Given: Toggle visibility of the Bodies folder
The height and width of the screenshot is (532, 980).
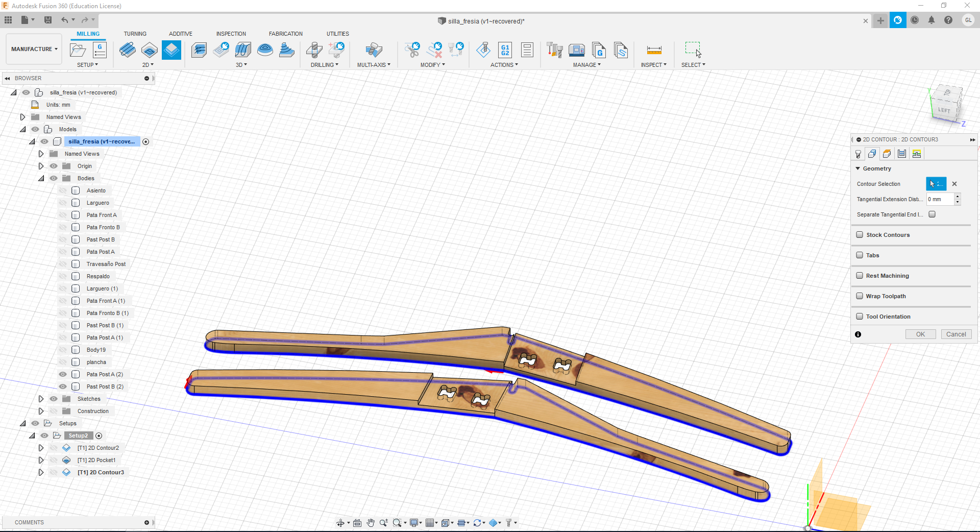Looking at the screenshot, I should pos(54,178).
